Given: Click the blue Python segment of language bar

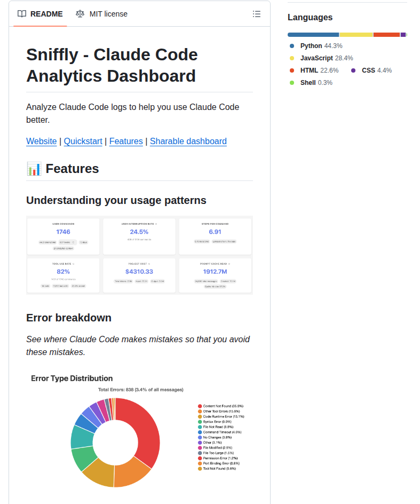Looking at the screenshot, I should pyautogui.click(x=313, y=35).
